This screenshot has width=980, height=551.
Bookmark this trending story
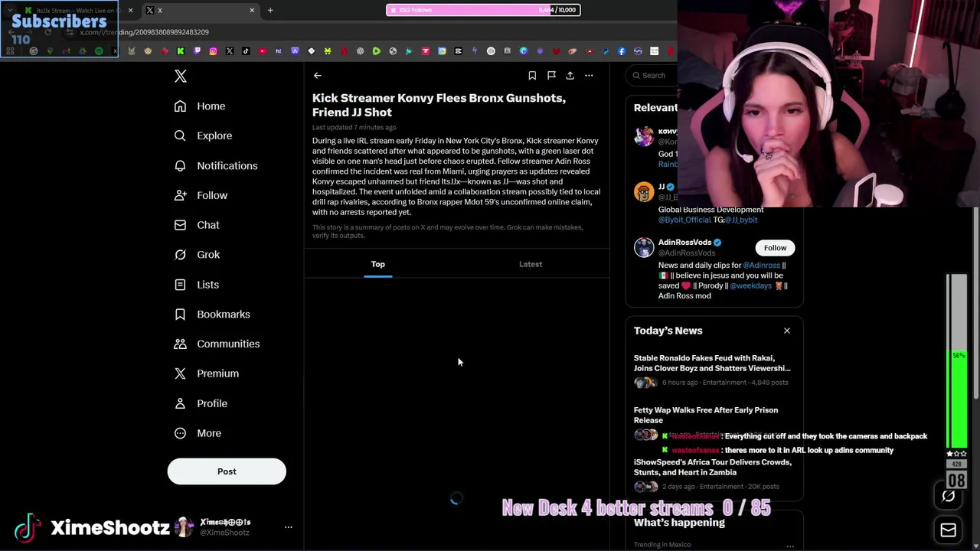point(532,75)
